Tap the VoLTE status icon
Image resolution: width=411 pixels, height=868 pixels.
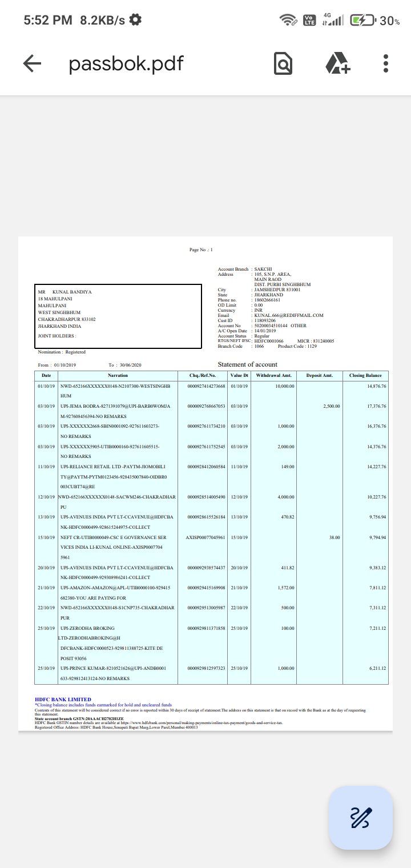tap(310, 20)
